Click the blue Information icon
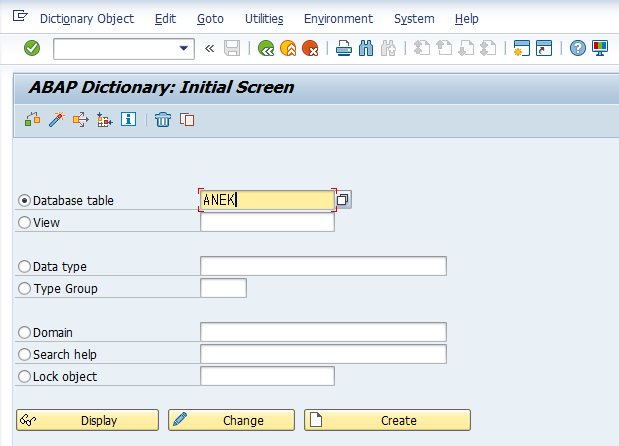Screen dimensions: 619x446 tap(129, 119)
